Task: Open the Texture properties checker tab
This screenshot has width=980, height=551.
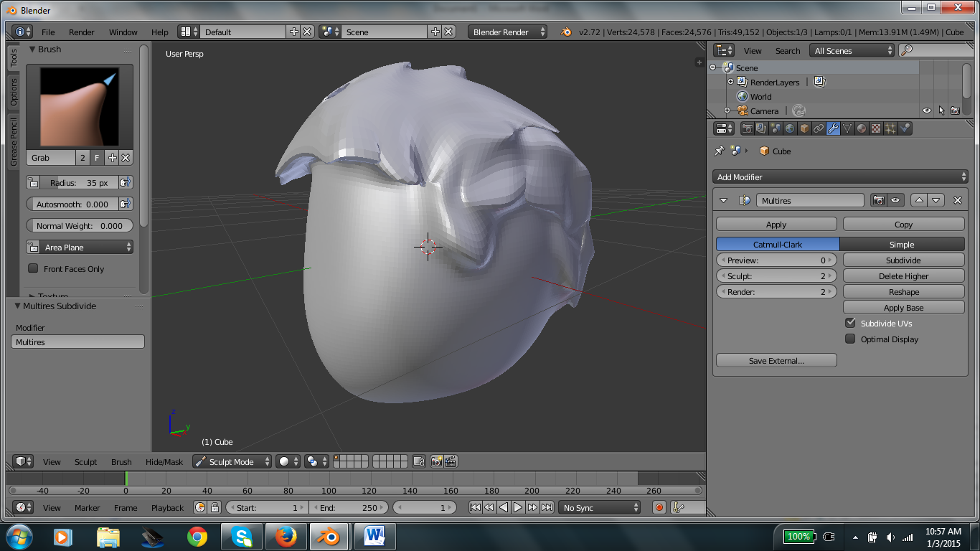Action: pyautogui.click(x=876, y=129)
